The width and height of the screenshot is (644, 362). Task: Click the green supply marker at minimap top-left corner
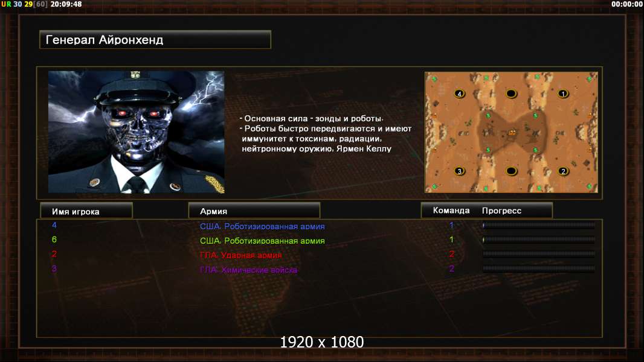(434, 78)
